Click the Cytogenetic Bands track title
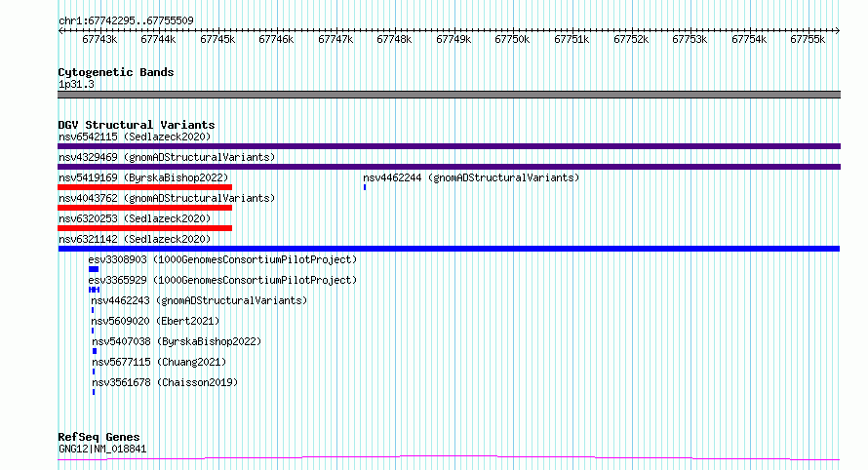The image size is (868, 470). tap(116, 72)
